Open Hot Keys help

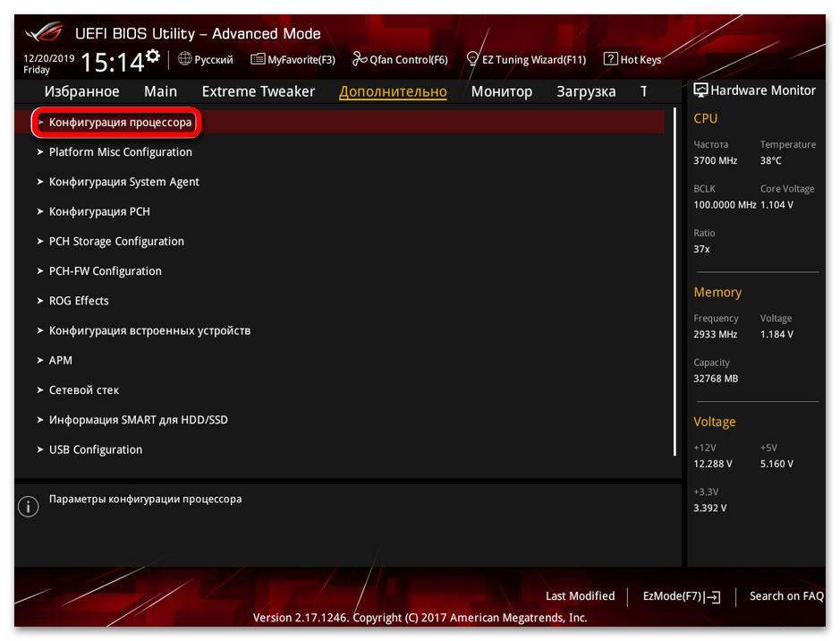tap(641, 59)
